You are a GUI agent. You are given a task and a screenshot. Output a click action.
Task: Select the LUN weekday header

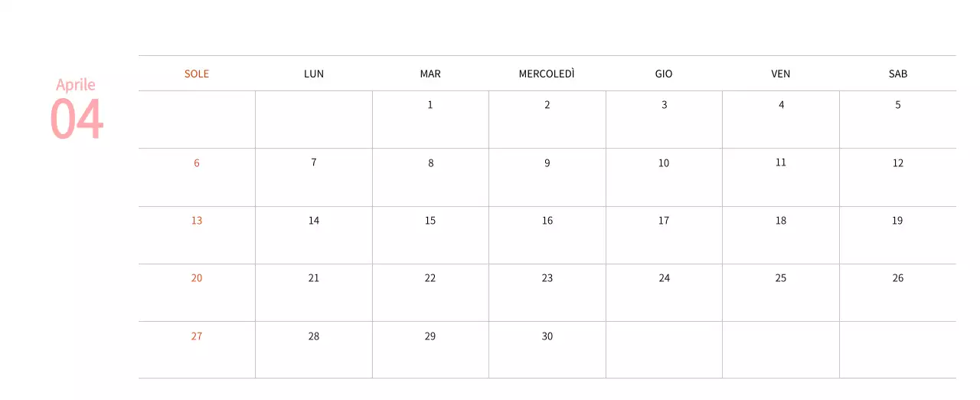tap(314, 74)
